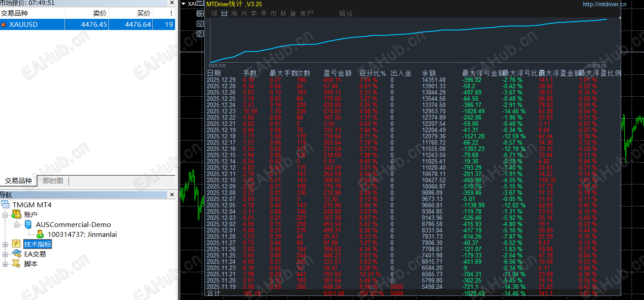Click the 技术指标 indicator f icon
644x300 pixels.
(x=17, y=244)
